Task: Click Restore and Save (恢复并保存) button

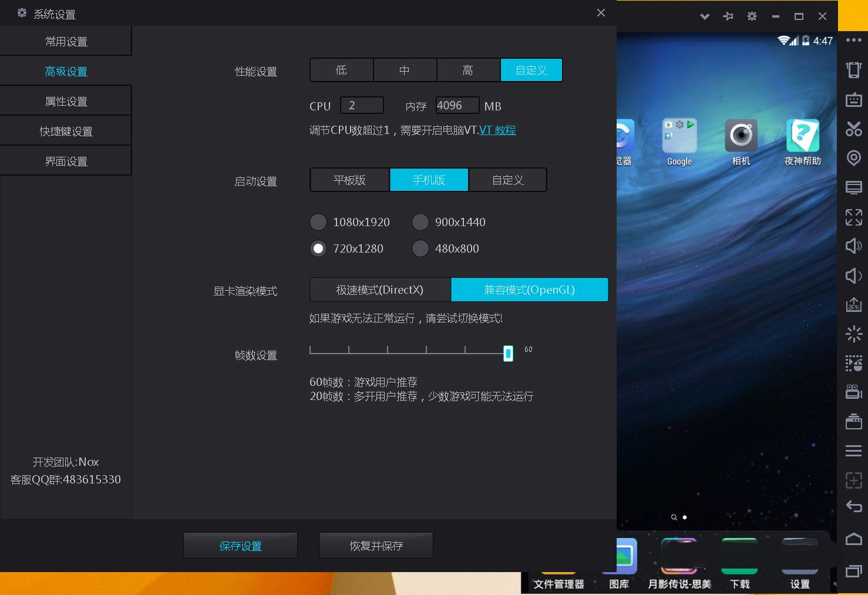Action: pyautogui.click(x=376, y=546)
